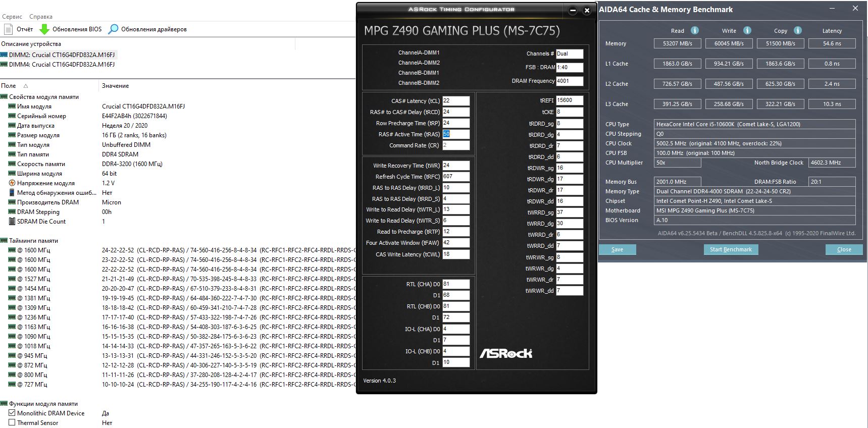Click the FSB : DRAM field

click(570, 67)
